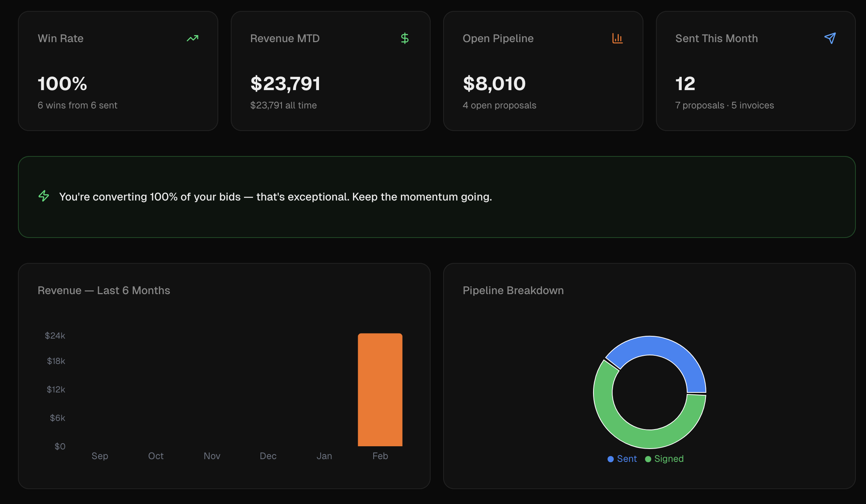Screen dimensions: 866x504
Task: Click the Feb axis label
Action: (380, 456)
